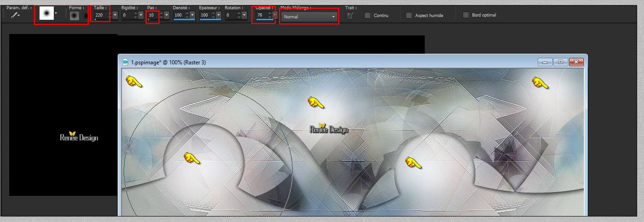Click the Epaisseur value field
The height and width of the screenshot is (222, 644).
click(205, 15)
